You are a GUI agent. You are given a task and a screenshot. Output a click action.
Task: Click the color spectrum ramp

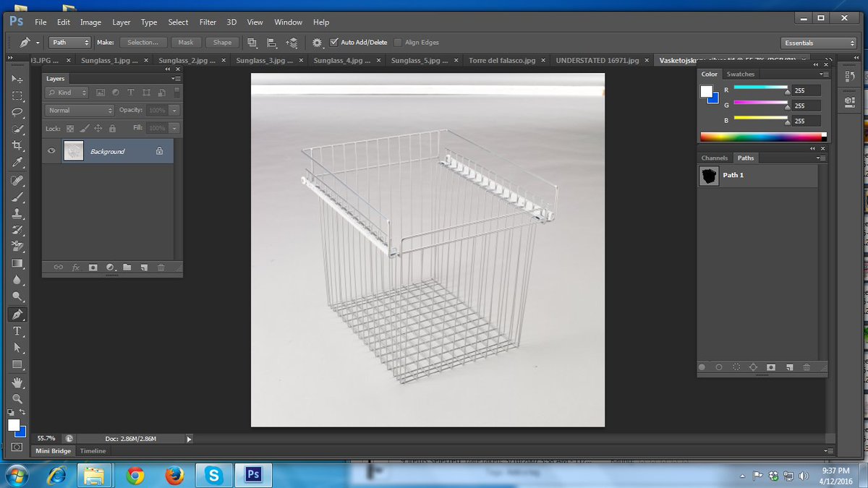pyautogui.click(x=762, y=137)
